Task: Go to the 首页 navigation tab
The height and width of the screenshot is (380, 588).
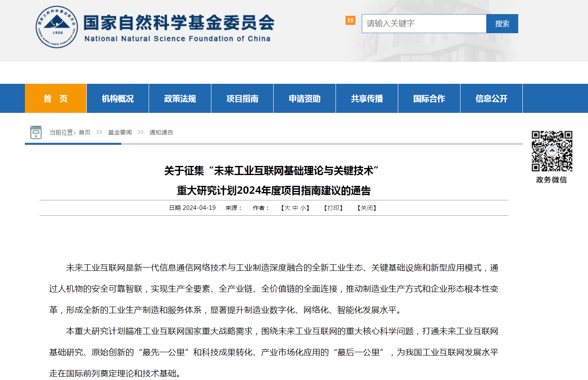Action: tap(56, 99)
